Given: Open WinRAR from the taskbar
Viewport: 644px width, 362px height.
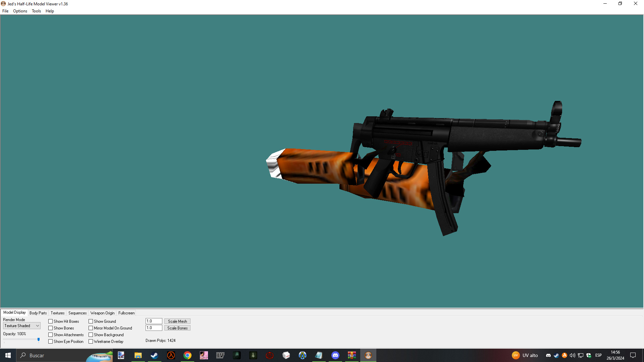Looking at the screenshot, I should coord(352,355).
